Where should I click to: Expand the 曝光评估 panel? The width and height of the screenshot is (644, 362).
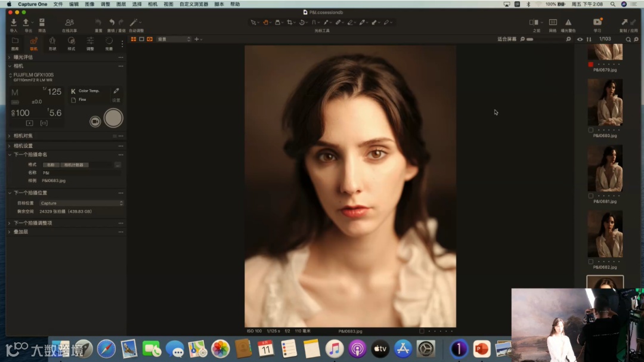click(10, 57)
